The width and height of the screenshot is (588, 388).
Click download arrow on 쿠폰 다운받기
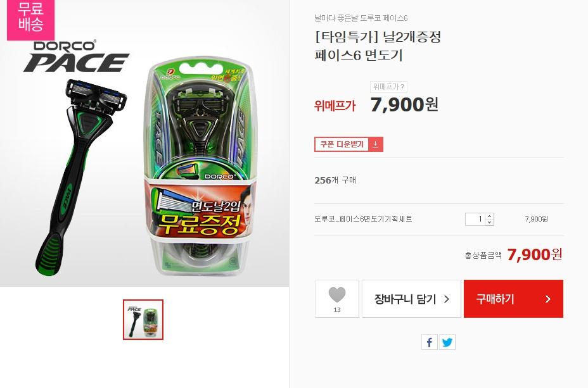[375, 144]
